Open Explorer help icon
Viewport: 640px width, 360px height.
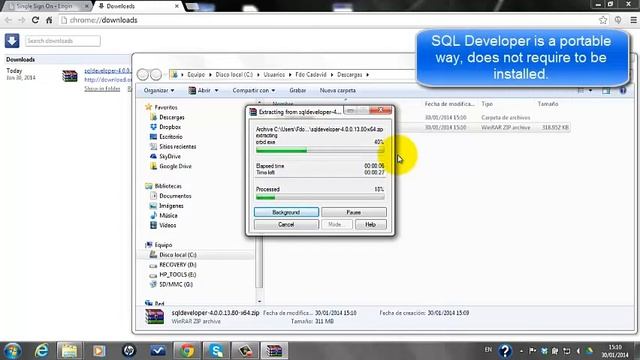623,91
